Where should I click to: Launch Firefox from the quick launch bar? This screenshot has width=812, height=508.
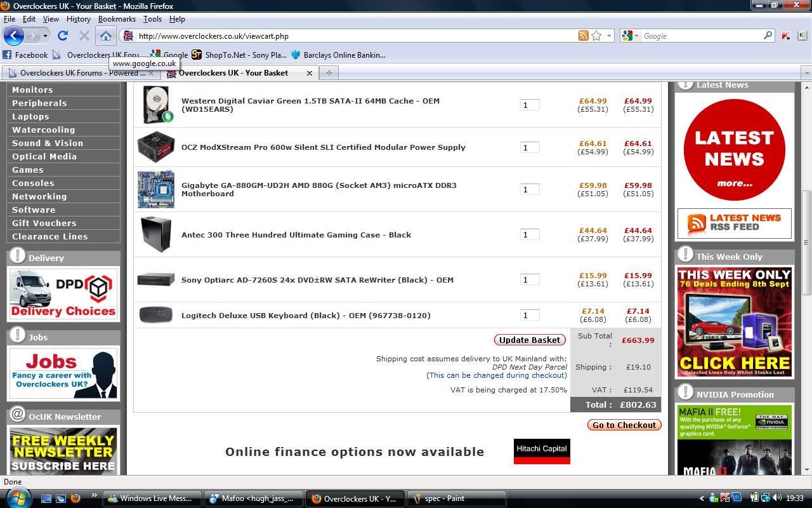[75, 498]
